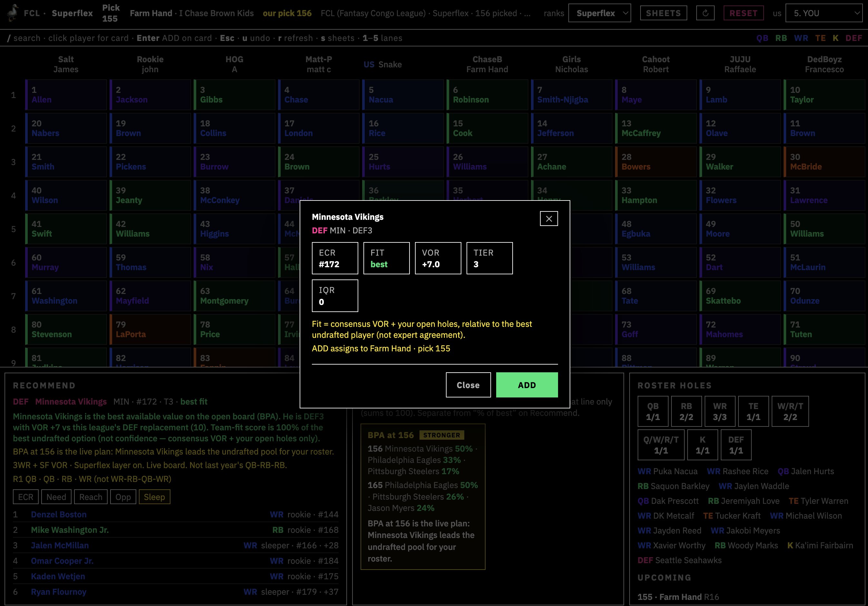Click the TE 1/1 roster hole box
Viewport: 868px width, 606px height.
(753, 412)
